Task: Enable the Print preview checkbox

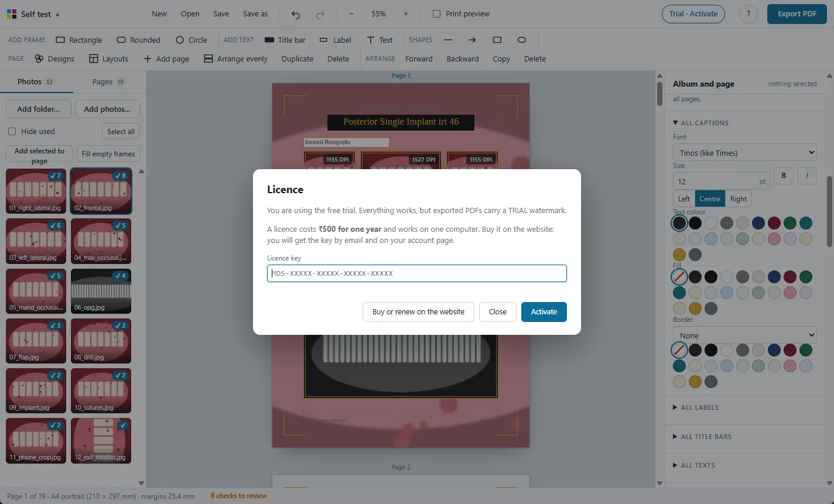Action: pyautogui.click(x=436, y=14)
